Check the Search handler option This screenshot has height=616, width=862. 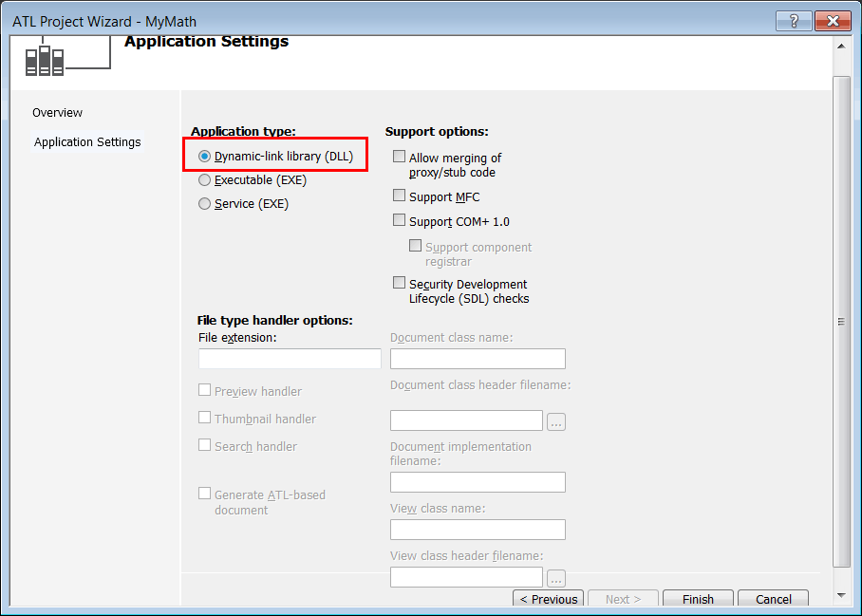point(204,445)
